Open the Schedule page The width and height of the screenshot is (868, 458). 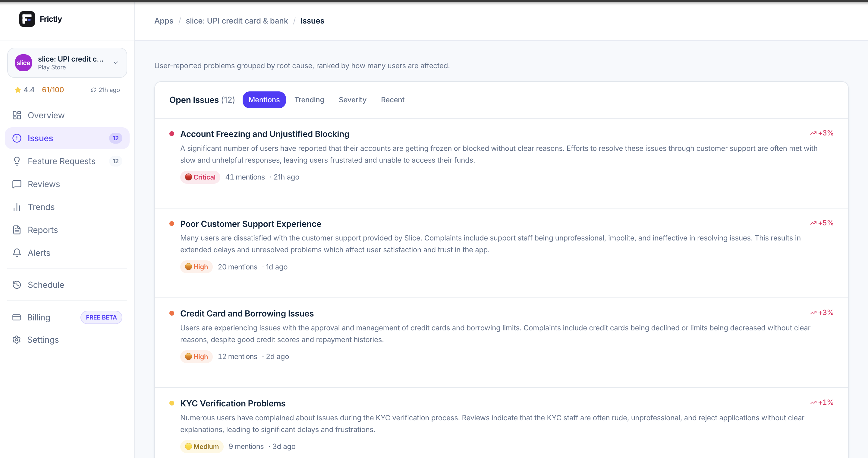click(x=67, y=285)
